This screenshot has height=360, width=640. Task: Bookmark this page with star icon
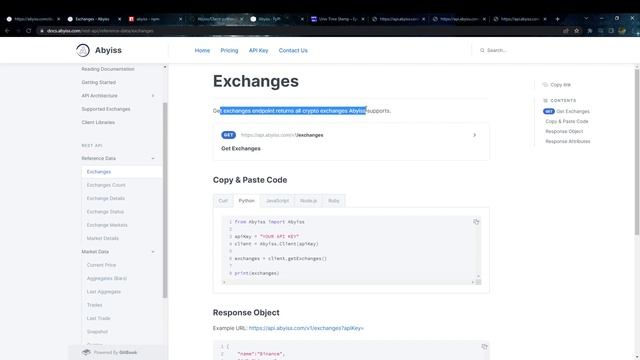[x=577, y=31]
